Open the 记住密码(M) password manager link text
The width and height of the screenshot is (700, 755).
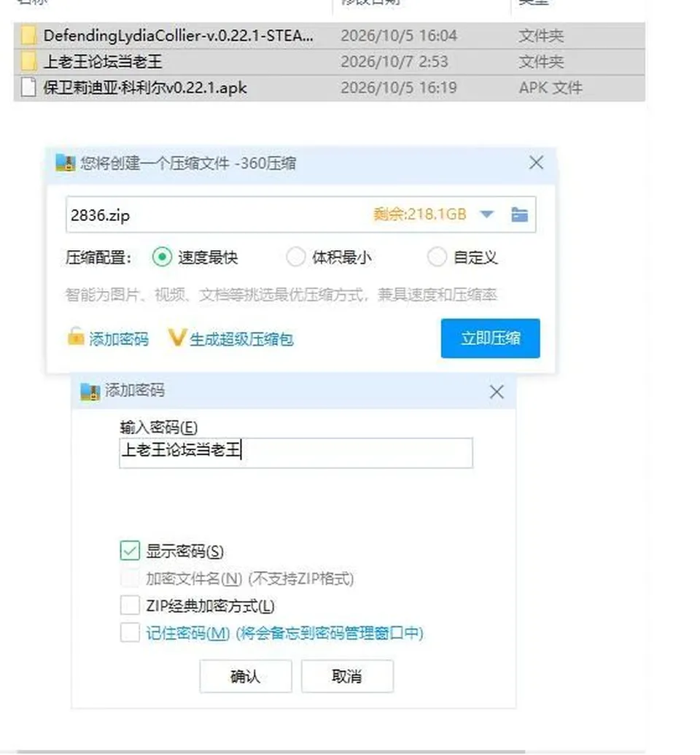(x=284, y=632)
